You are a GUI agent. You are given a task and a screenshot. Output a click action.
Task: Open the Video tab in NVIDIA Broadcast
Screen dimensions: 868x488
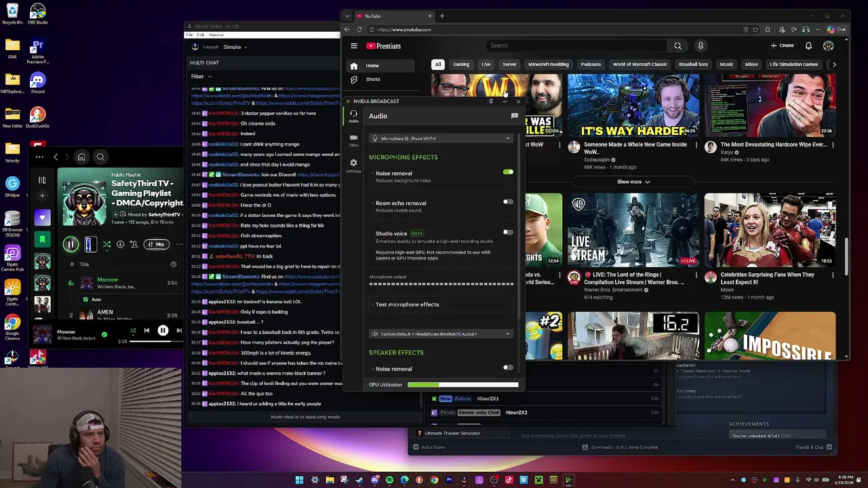pos(353,140)
